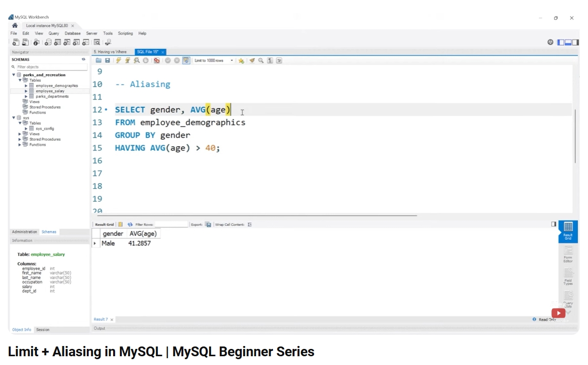588x365 pixels.
Task: Expand employee_salary table arrow
Action: pos(26,91)
